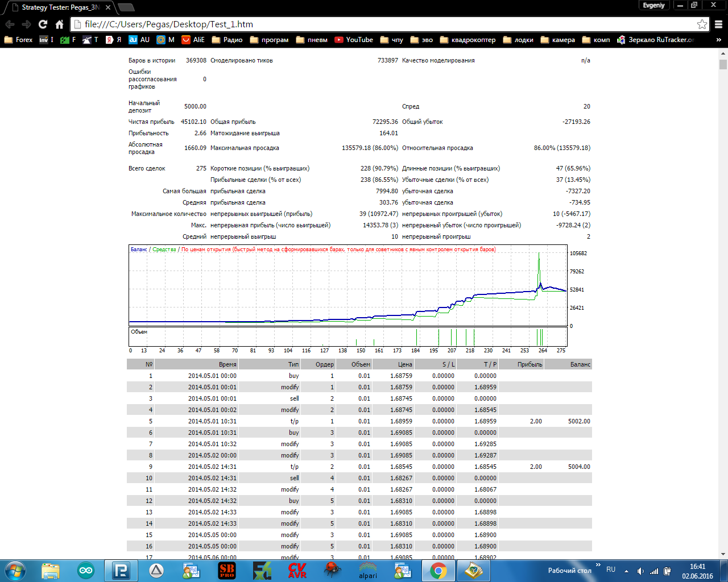This screenshot has width=728, height=582.
Task: Click the largest profit trade value 7994.80
Action: pyautogui.click(x=387, y=191)
